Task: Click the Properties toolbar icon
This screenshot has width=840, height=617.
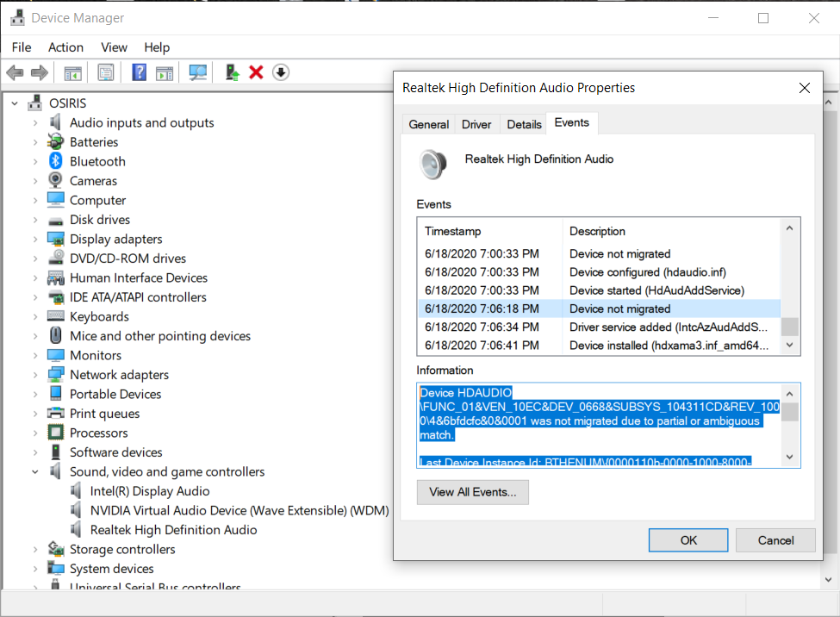Action: coord(105,72)
